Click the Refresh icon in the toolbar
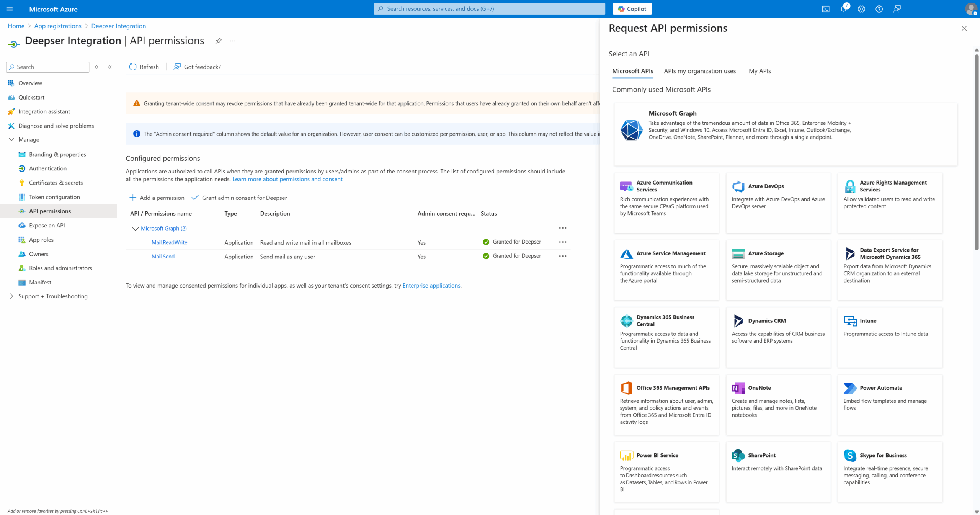Viewport: 980px width, 515px height. [x=133, y=67]
